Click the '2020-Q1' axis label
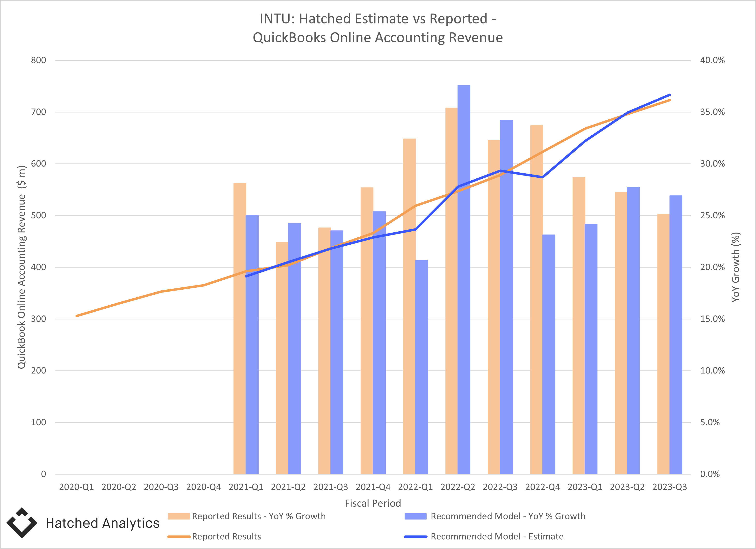Screen dimensions: 756x549 pos(76,487)
